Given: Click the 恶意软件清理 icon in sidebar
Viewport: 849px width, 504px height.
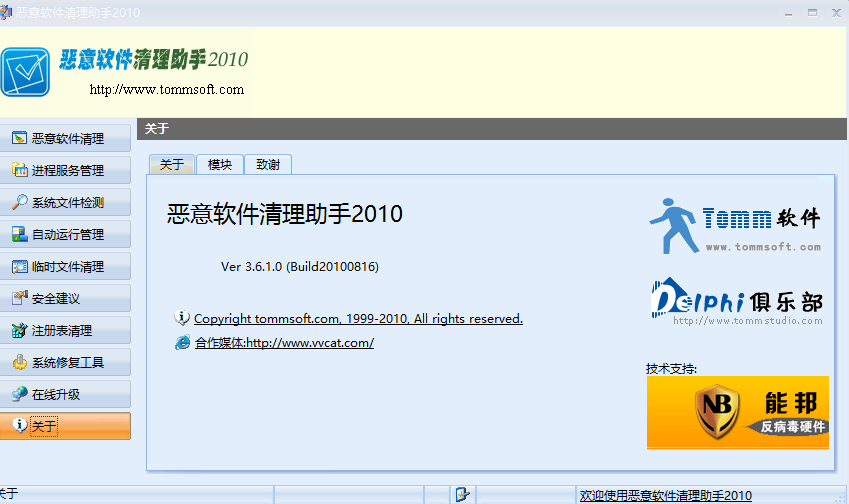Looking at the screenshot, I should point(19,138).
